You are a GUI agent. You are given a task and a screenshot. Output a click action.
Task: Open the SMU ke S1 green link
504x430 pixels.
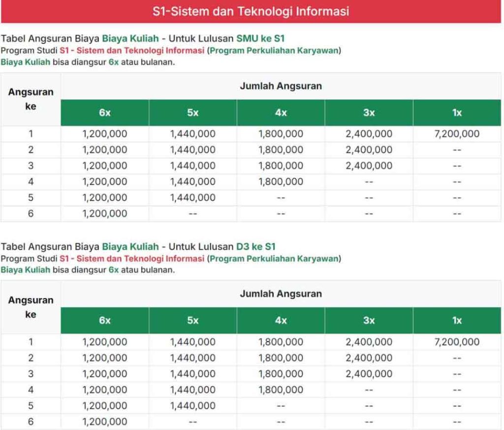click(x=260, y=38)
